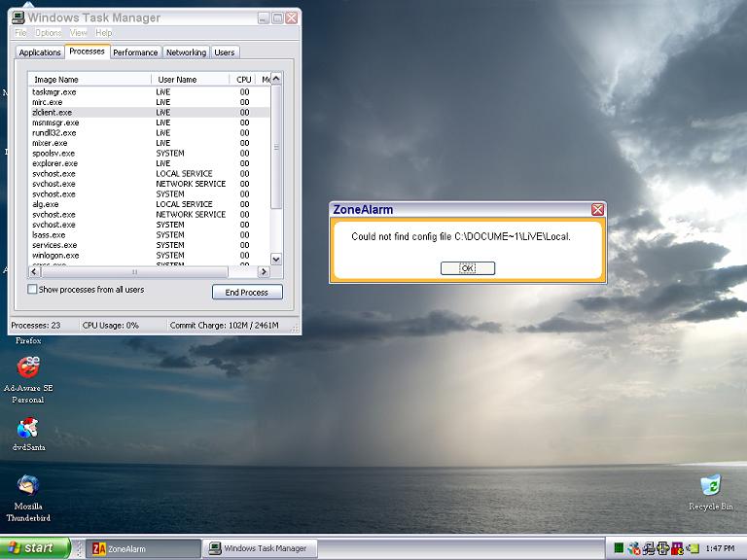This screenshot has width=747, height=560.
Task: Open the Ad-Aware SE Personal desktop icon
Action: point(28,379)
